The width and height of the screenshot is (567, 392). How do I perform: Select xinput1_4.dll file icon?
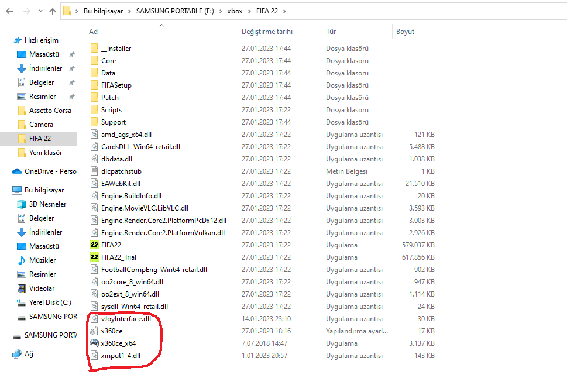tap(94, 356)
